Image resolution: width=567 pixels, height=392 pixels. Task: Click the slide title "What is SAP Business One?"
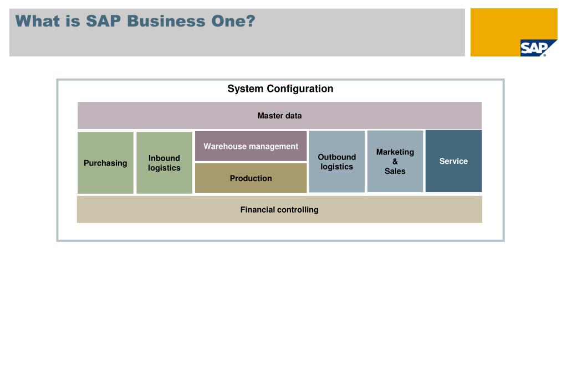(x=135, y=21)
